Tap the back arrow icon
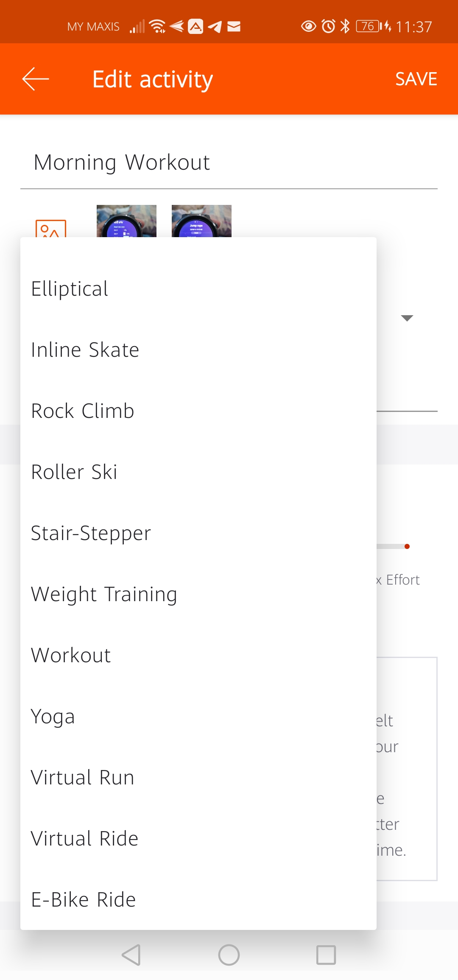 coord(36,79)
